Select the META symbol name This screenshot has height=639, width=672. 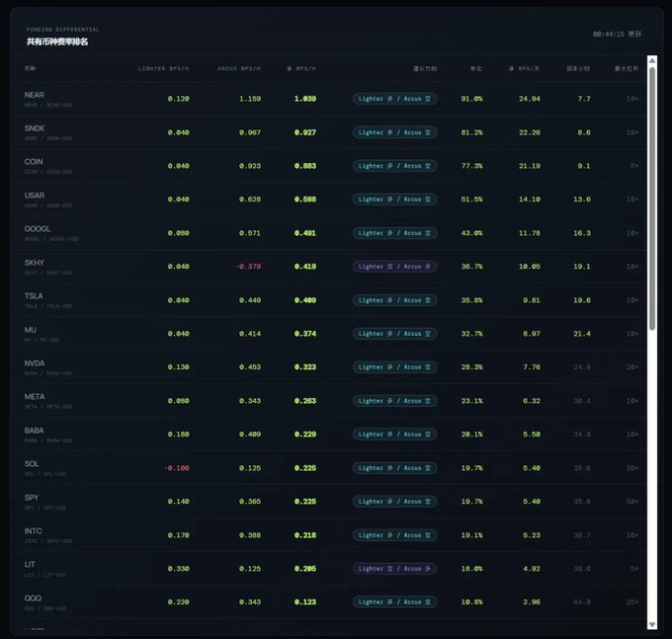(35, 397)
